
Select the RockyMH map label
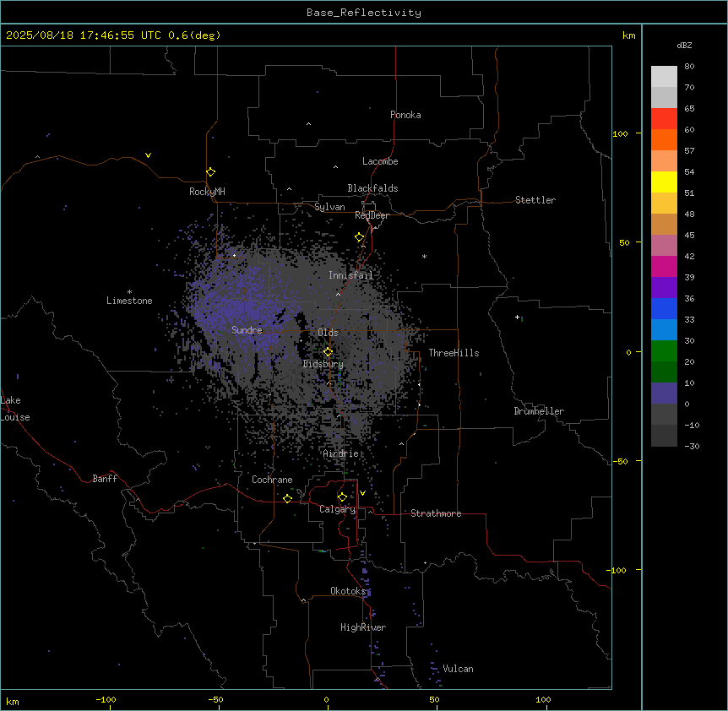click(207, 192)
